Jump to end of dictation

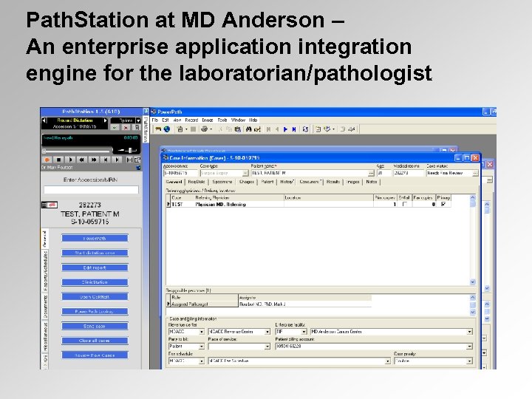pos(117,160)
